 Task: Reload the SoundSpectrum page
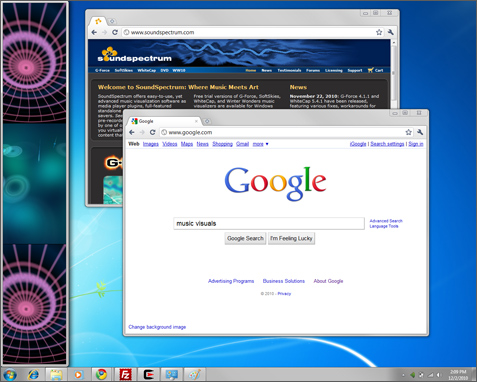[115, 32]
